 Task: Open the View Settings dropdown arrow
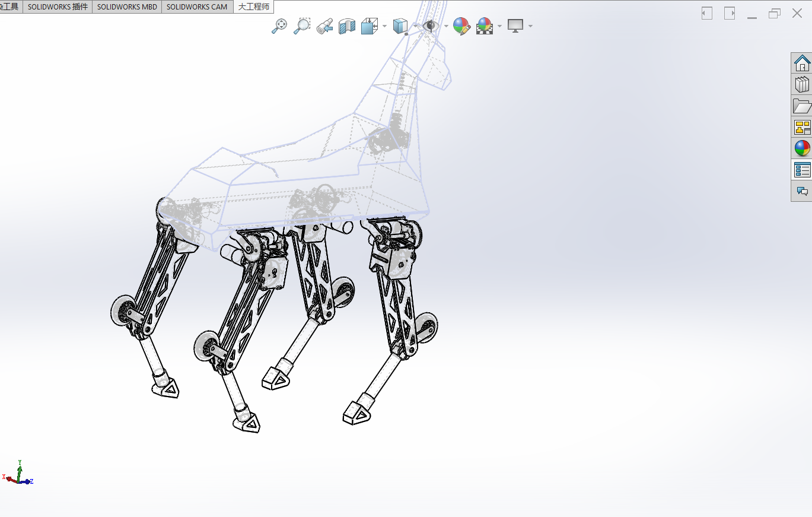point(530,26)
